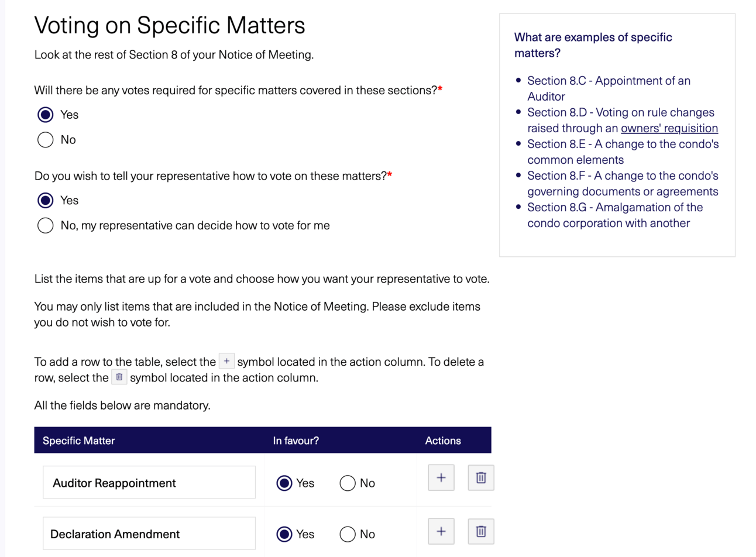Click the Auditor Reappointment text field
Viewport: 756px width, 557px height.
click(x=149, y=483)
